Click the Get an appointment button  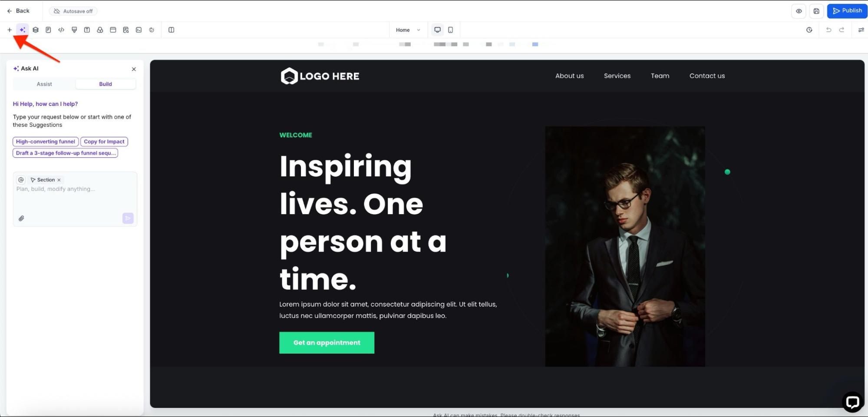pyautogui.click(x=327, y=343)
